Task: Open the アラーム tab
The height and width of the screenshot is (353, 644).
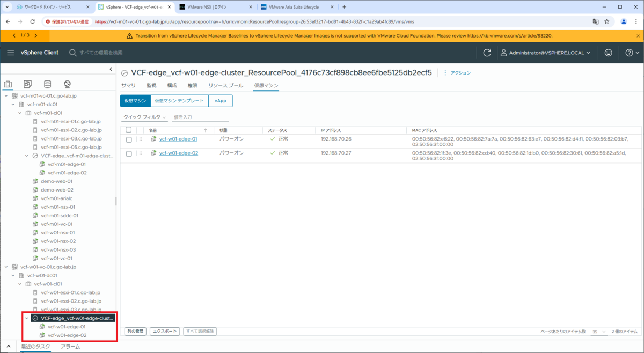Action: coord(70,347)
